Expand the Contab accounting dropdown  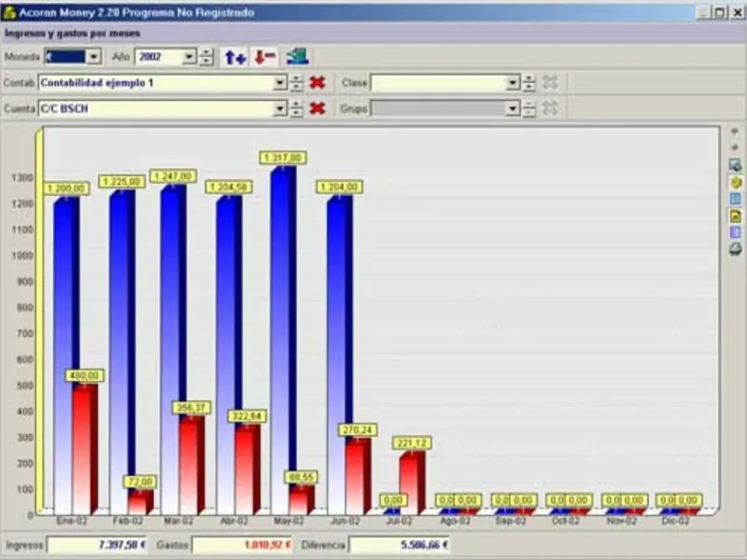[x=280, y=83]
